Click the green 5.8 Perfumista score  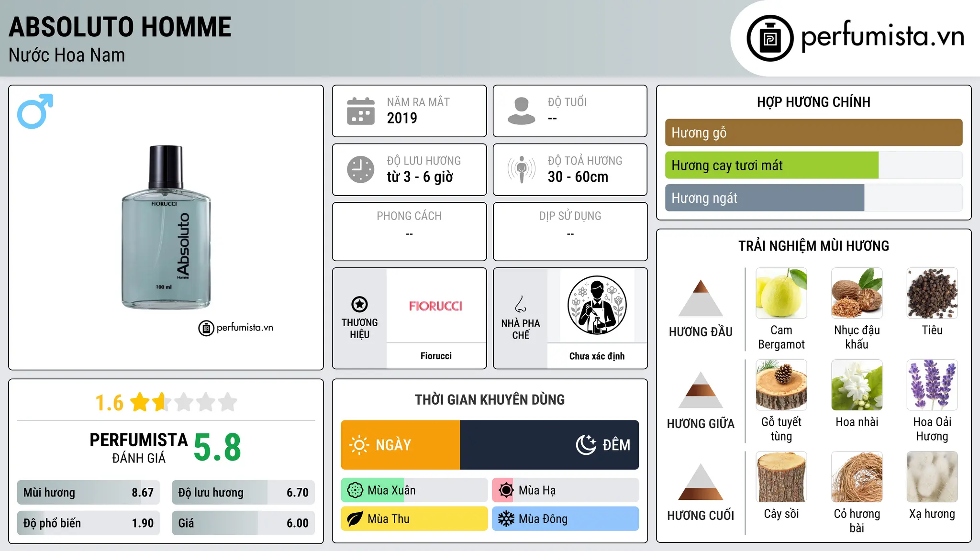tap(217, 447)
